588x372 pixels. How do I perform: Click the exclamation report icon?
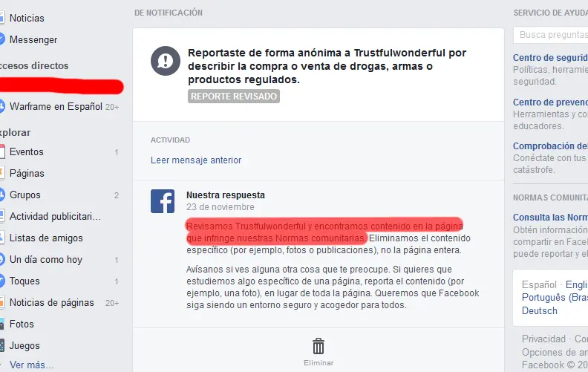166,61
